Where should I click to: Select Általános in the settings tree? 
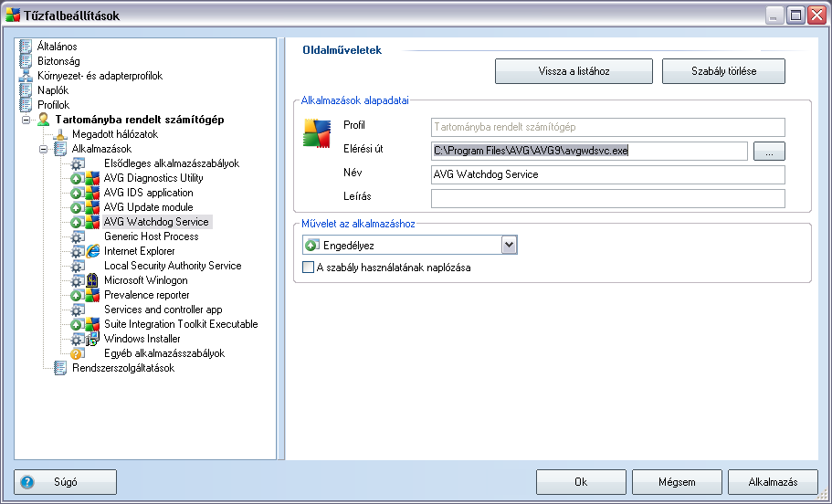click(x=57, y=47)
